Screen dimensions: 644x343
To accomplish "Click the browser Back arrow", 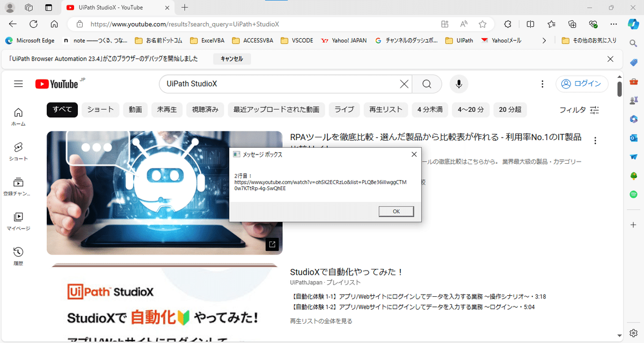I will point(13,24).
